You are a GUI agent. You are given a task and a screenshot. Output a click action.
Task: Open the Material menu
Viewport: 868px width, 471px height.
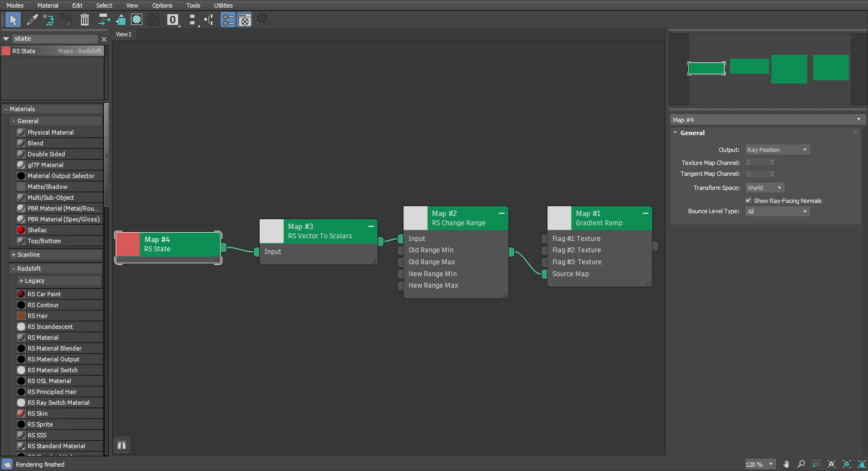pyautogui.click(x=48, y=5)
